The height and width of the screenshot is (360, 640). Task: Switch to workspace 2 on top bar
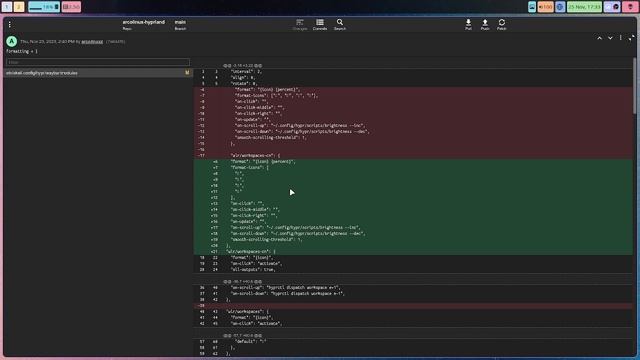coord(19,7)
